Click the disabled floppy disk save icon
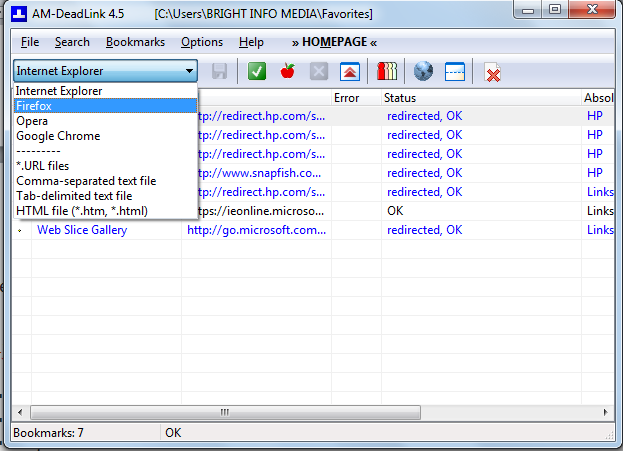Image resolution: width=623 pixels, height=451 pixels. click(x=219, y=72)
